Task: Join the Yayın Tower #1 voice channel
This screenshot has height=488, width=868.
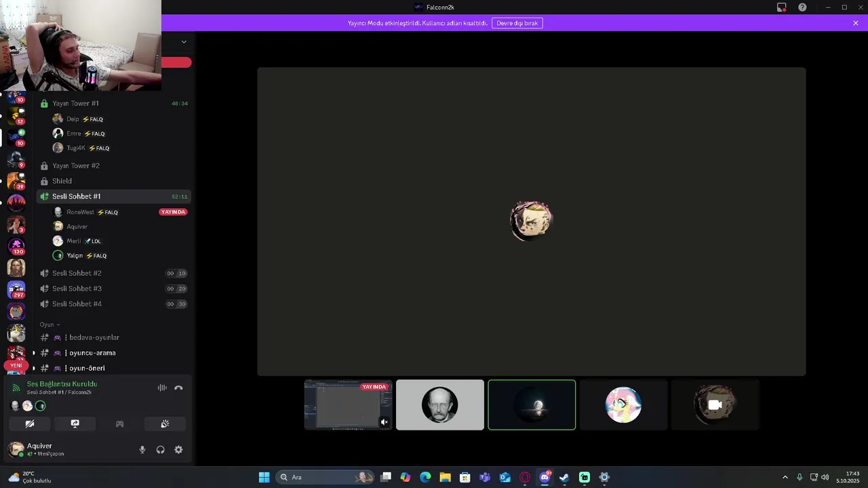Action: click(113, 103)
